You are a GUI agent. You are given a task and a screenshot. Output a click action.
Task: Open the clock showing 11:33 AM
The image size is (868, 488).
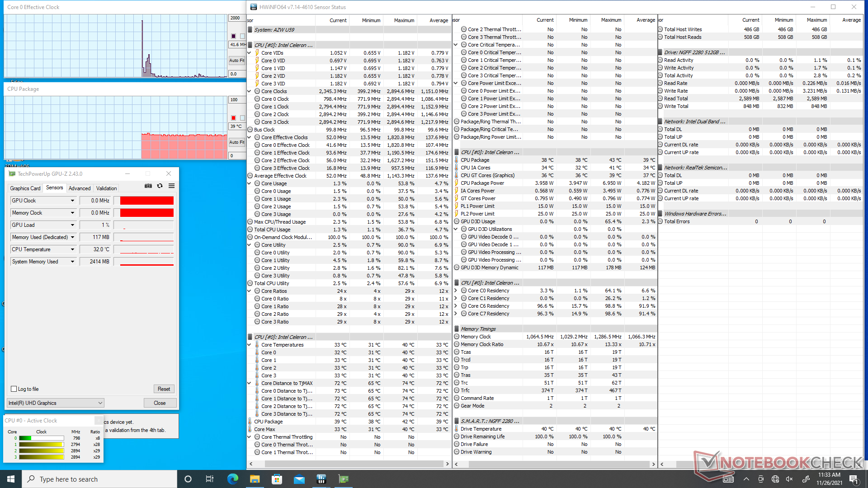(x=829, y=479)
